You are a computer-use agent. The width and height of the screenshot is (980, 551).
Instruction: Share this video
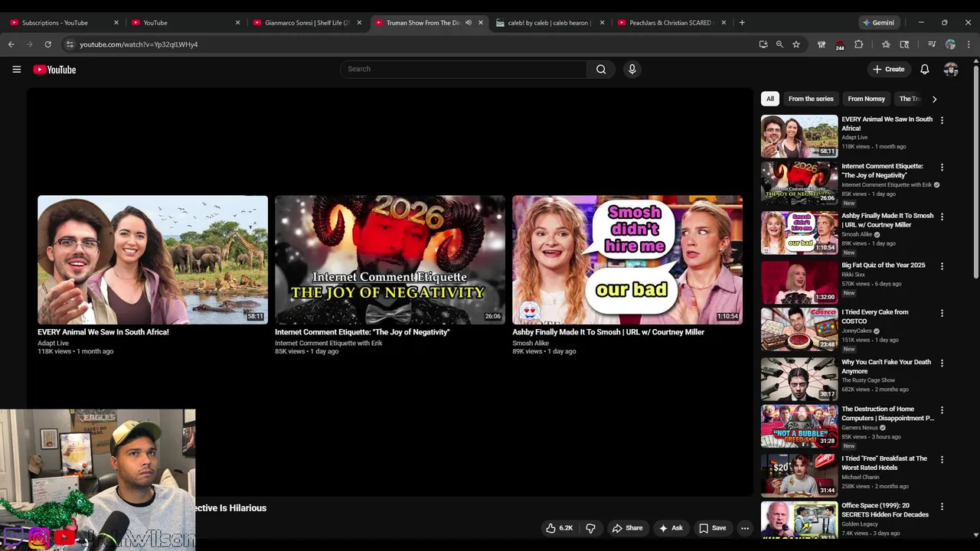[627, 528]
